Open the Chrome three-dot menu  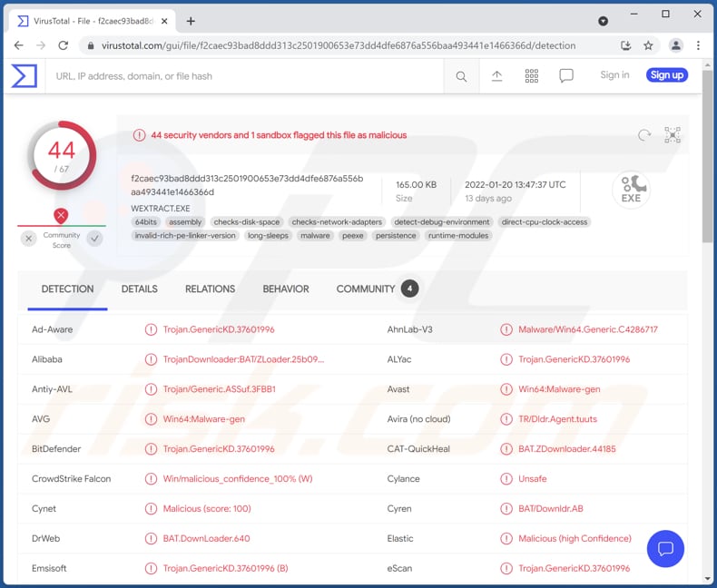click(698, 45)
